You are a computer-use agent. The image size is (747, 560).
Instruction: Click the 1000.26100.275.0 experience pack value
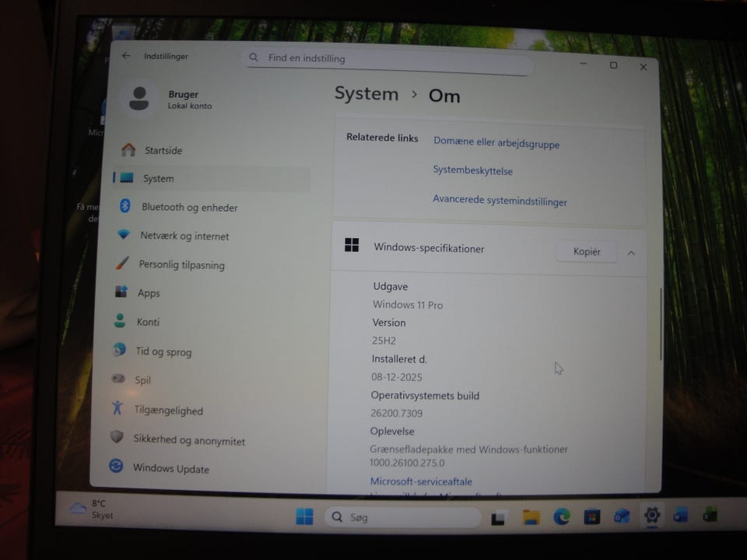pyautogui.click(x=407, y=462)
